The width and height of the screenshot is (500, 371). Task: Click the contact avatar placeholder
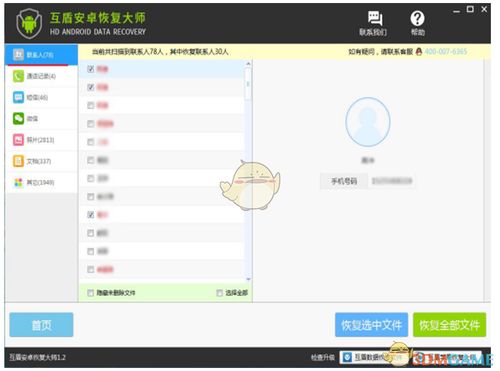click(368, 122)
